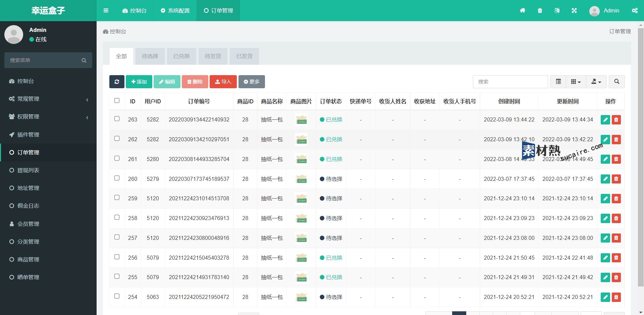Open product image thumbnail in row 259
The height and width of the screenshot is (315, 644).
coord(301,199)
